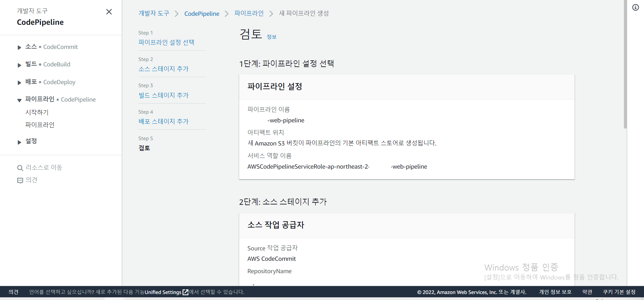
Task: Select the AWS CodeCommit source provider value
Action: [x=272, y=259]
